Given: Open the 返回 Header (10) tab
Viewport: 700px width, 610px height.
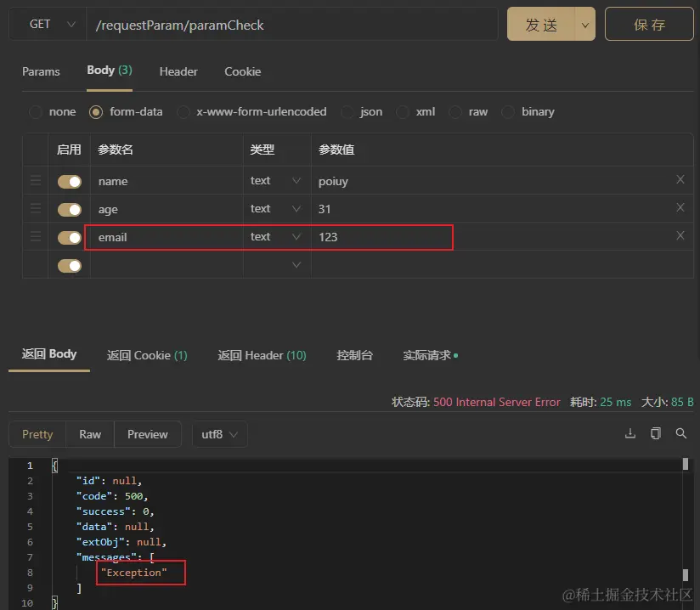Looking at the screenshot, I should 262,355.
